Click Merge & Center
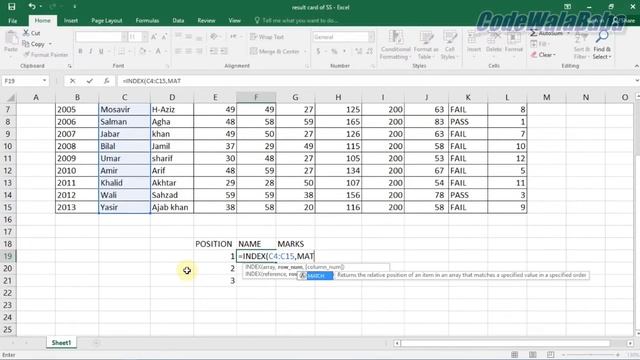640x360 pixels. [x=274, y=51]
